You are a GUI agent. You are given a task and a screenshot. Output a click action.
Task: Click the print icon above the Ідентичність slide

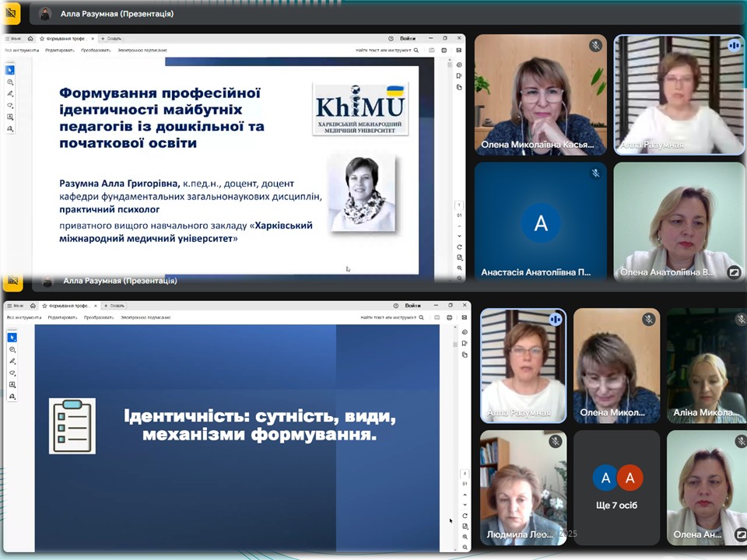(451, 317)
